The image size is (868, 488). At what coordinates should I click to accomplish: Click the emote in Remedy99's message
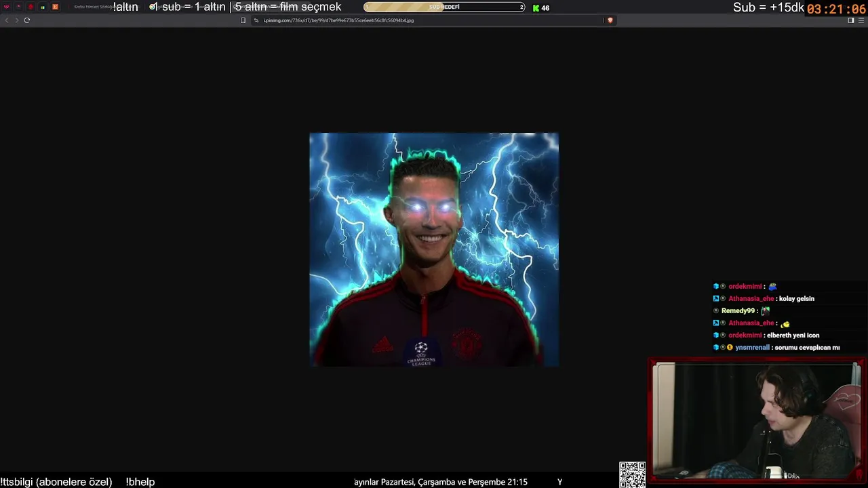(766, 311)
